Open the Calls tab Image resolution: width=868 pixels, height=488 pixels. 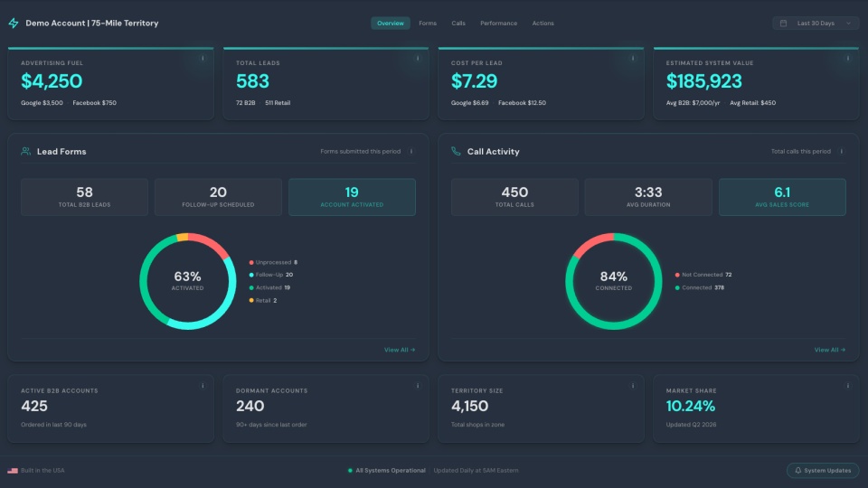(x=458, y=23)
